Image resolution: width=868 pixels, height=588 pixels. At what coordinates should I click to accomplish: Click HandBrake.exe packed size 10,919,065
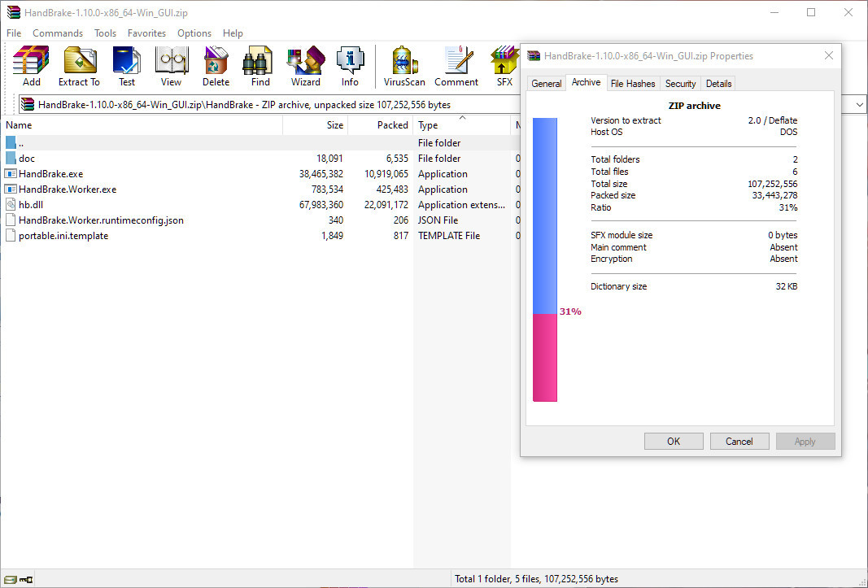coord(386,174)
